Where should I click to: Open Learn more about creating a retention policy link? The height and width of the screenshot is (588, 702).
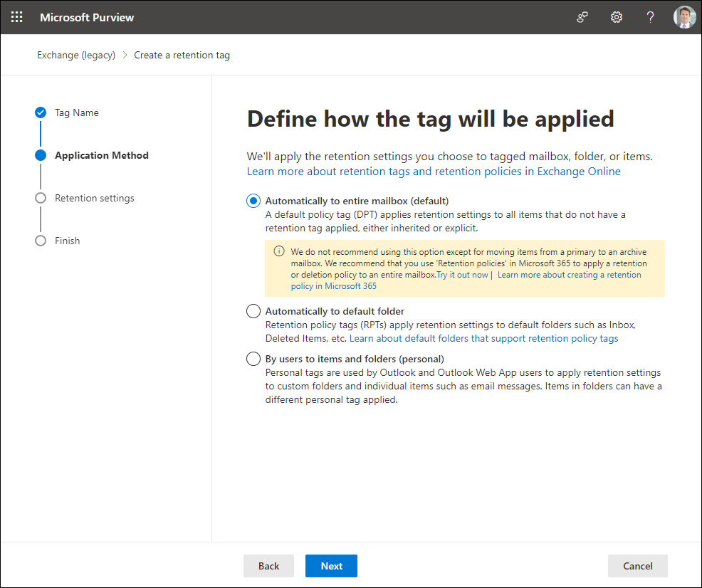(x=466, y=280)
